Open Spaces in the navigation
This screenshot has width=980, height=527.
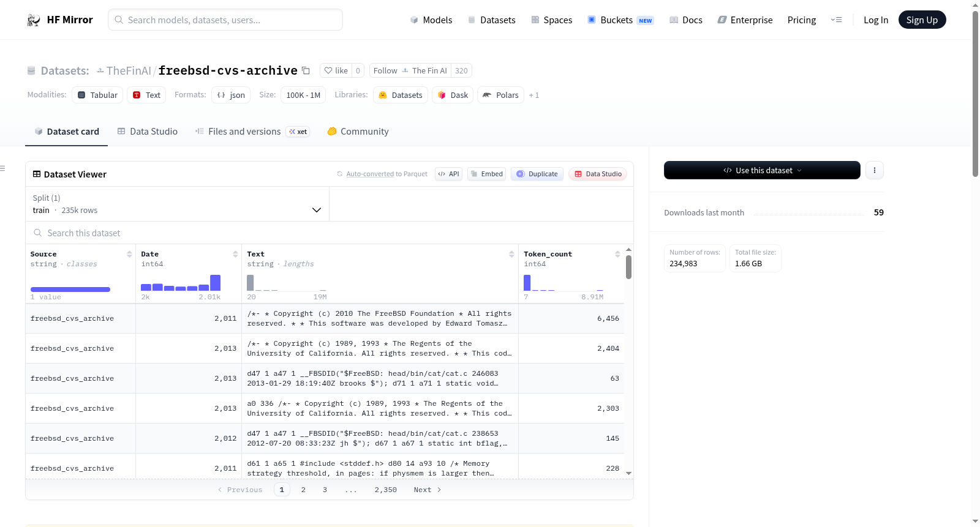551,20
